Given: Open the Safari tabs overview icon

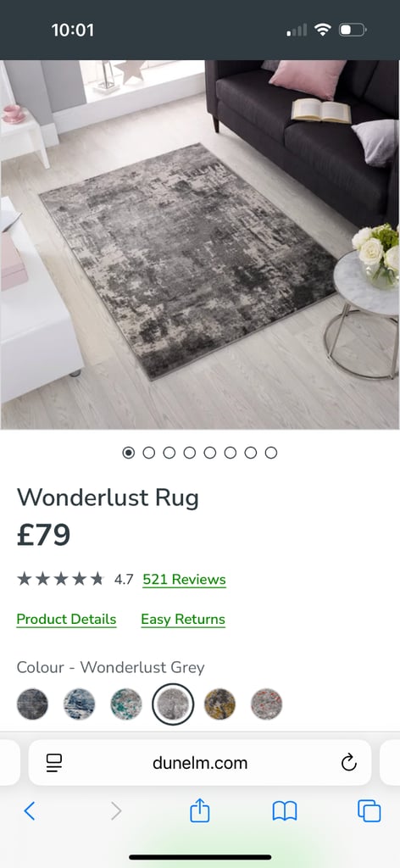Looking at the screenshot, I should point(369,811).
